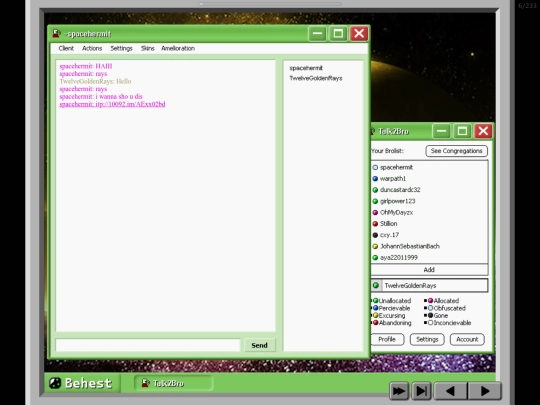Viewport: 540px width, 405px height.
Task: Maximize the spacehermit chat window
Action: click(338, 33)
